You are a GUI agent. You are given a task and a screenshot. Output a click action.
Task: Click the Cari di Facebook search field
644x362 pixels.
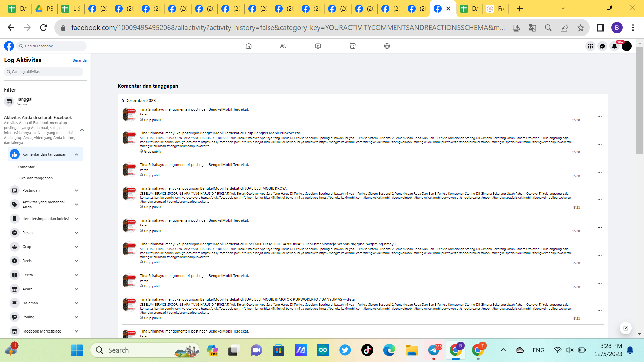click(51, 46)
